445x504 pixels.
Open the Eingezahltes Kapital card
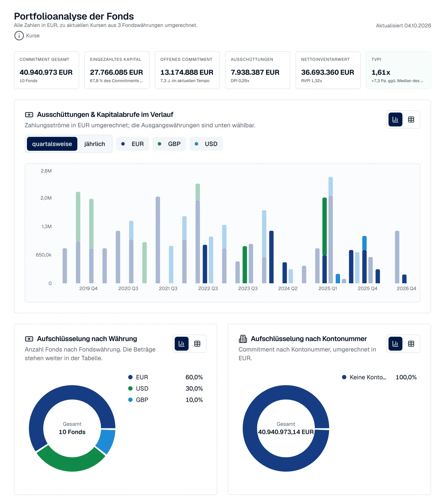(117, 70)
